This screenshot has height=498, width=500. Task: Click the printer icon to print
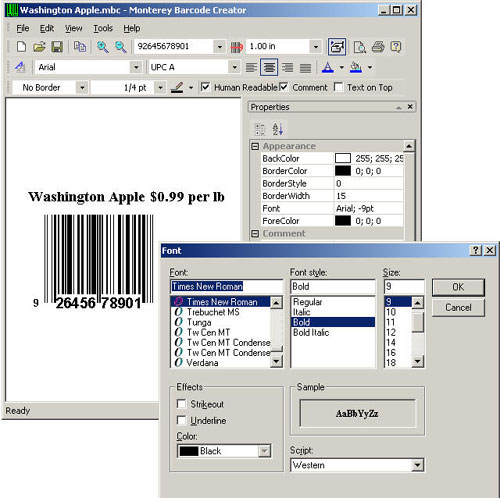pos(378,47)
